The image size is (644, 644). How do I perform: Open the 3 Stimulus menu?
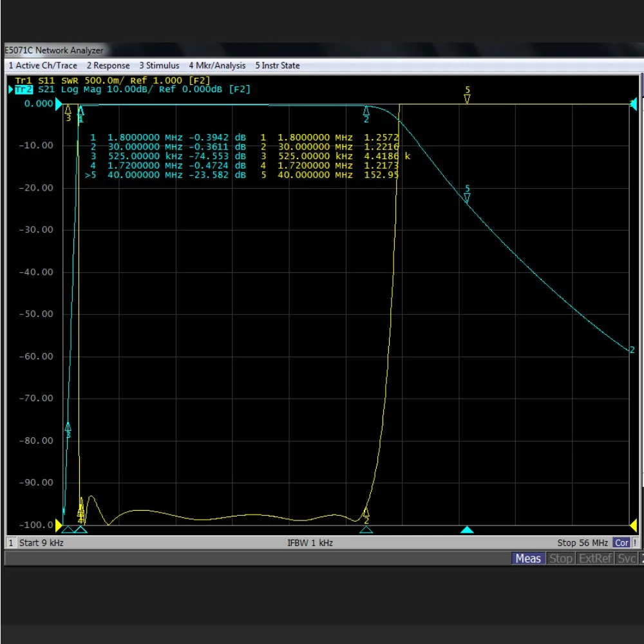tap(159, 65)
